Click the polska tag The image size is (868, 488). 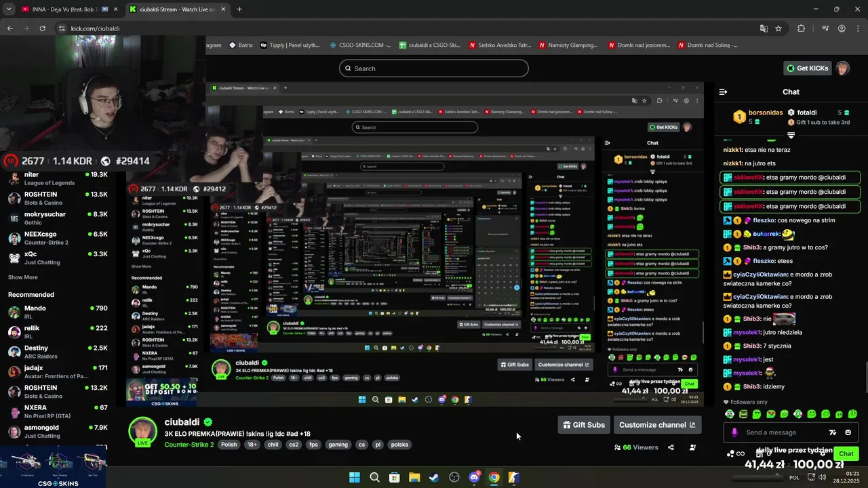point(399,445)
